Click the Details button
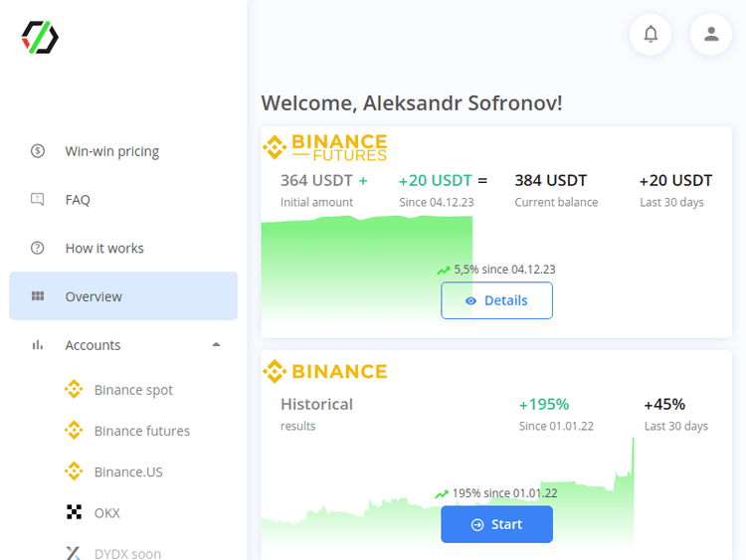 [496, 300]
